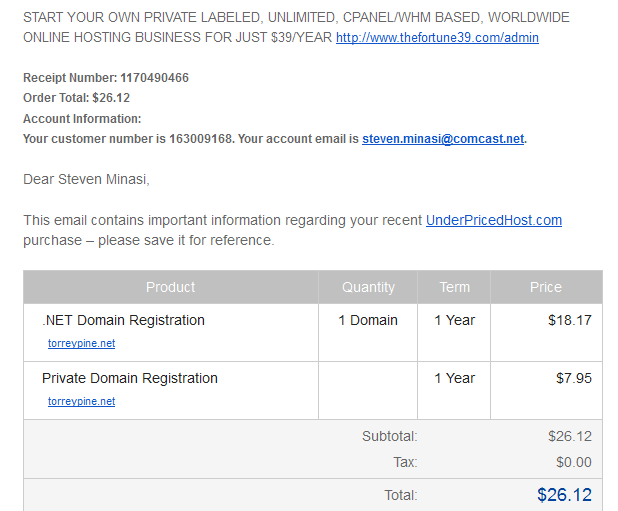Select the .NET Domain Registration product text

pyautogui.click(x=123, y=320)
